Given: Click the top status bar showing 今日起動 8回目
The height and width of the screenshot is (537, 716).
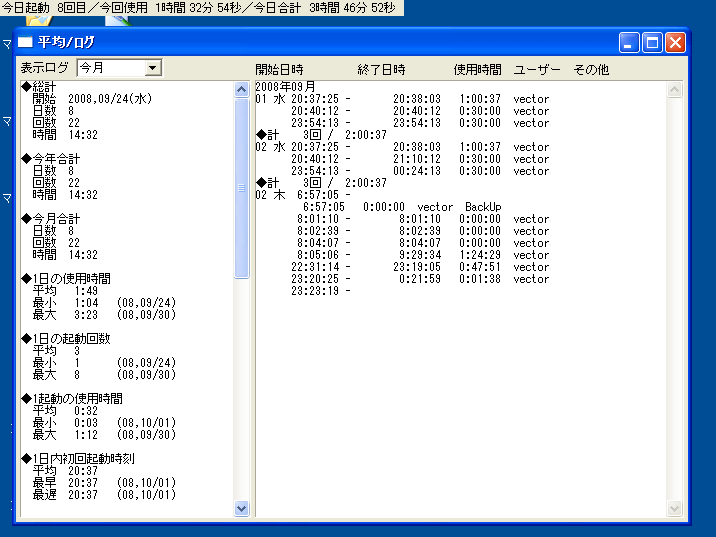Looking at the screenshot, I should 202,8.
